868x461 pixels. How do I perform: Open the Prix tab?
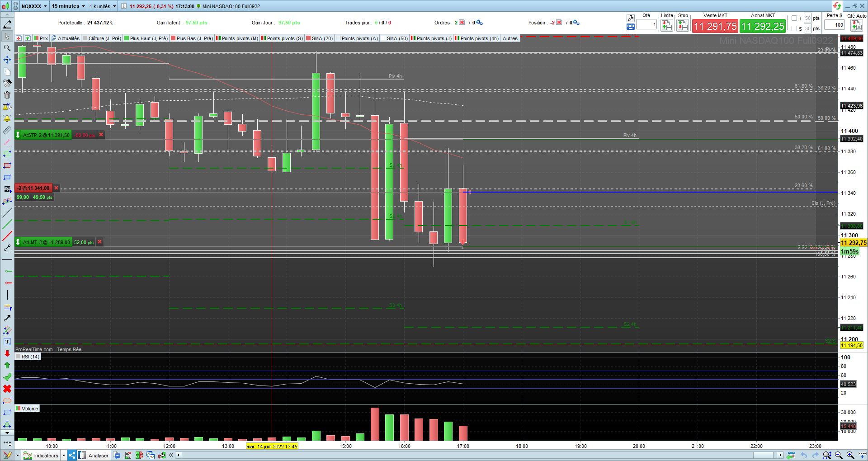pos(41,38)
